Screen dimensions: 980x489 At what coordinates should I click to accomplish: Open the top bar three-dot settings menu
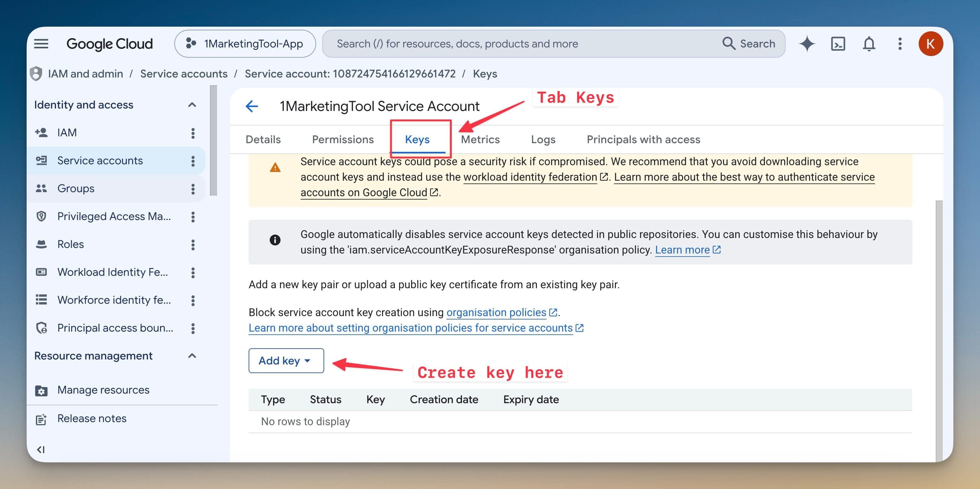click(x=900, y=44)
